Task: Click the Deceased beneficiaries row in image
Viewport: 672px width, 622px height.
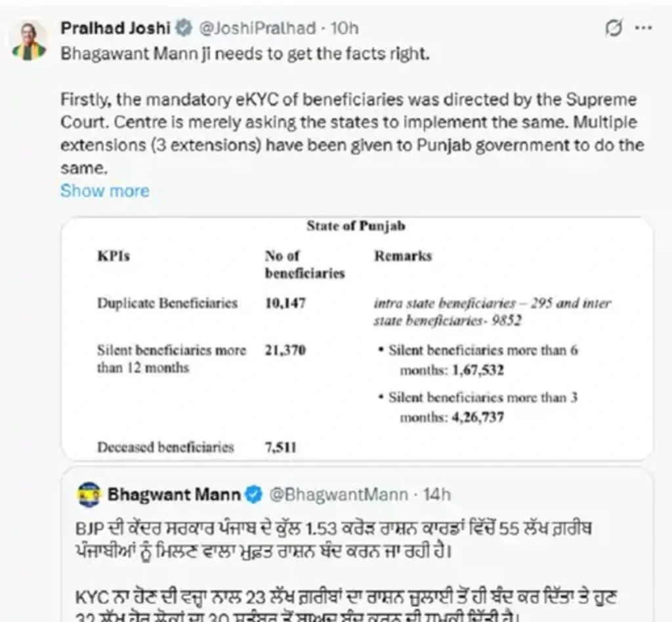Action: (x=165, y=447)
